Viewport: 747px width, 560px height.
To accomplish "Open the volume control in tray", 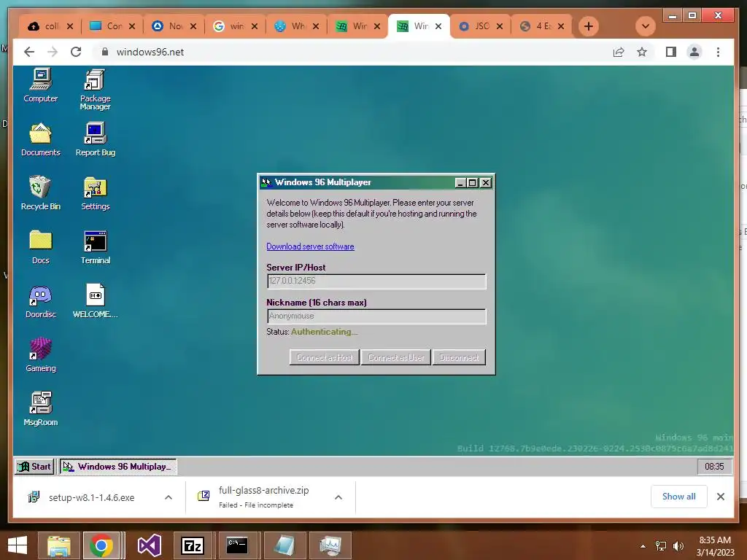I will click(x=678, y=546).
